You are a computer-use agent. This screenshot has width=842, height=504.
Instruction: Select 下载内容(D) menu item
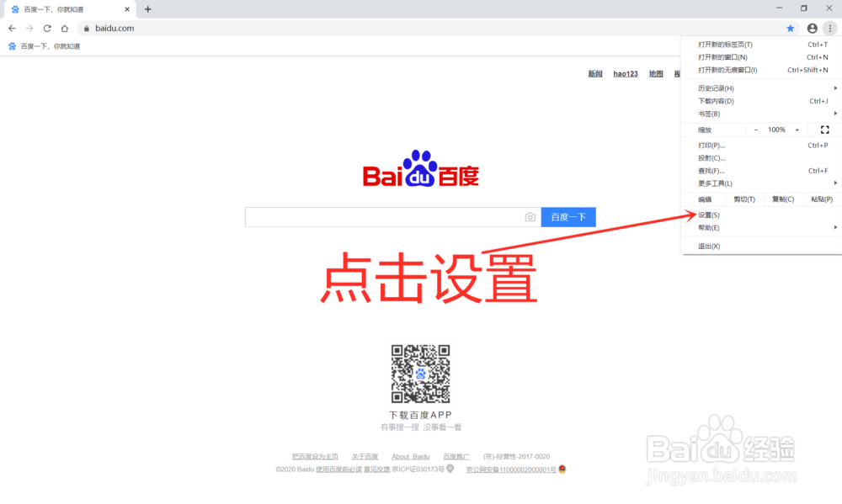761,102
